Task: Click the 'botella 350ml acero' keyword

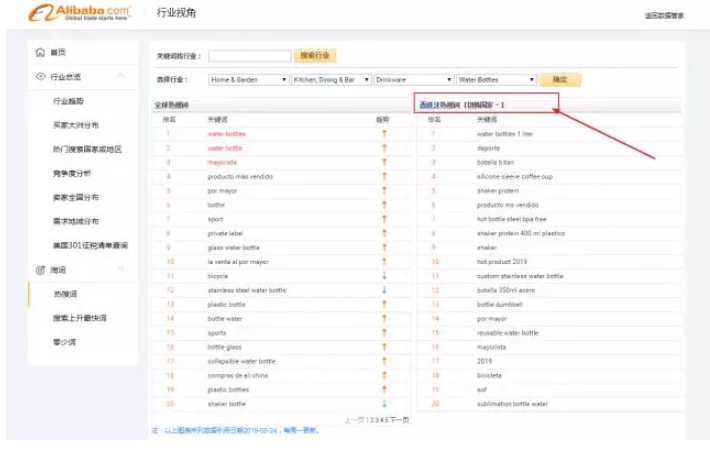Action: (506, 290)
